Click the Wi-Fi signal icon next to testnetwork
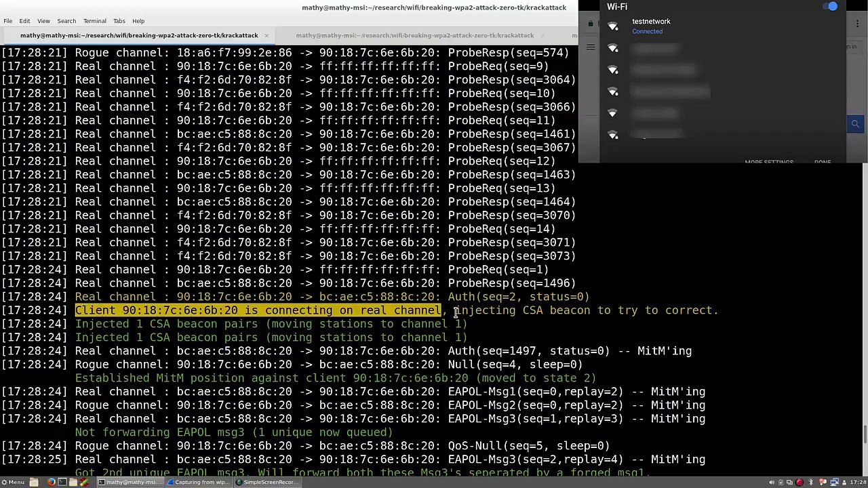 613,26
